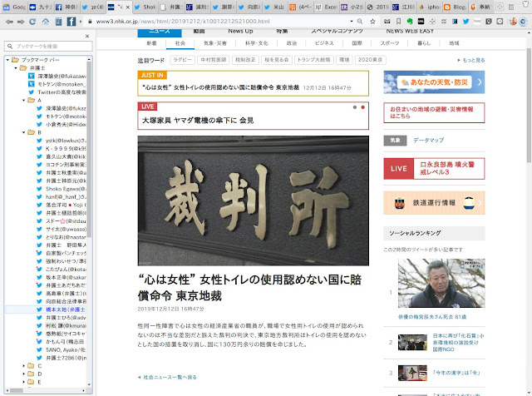Switch to the Shok Twitter tab
This screenshot has width=532, height=396.
[x=145, y=7]
